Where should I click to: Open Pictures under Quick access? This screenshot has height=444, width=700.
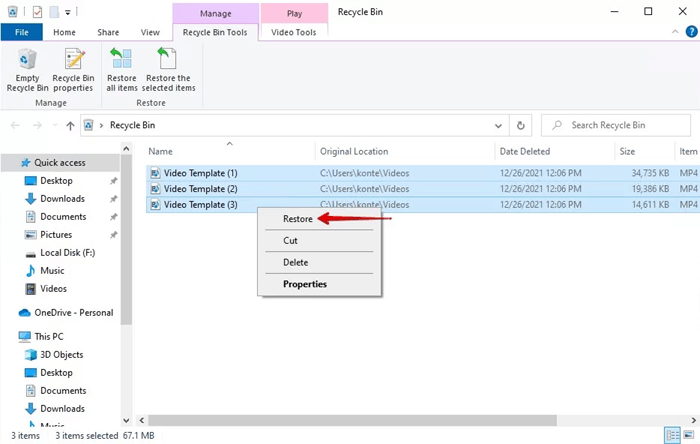click(x=56, y=235)
